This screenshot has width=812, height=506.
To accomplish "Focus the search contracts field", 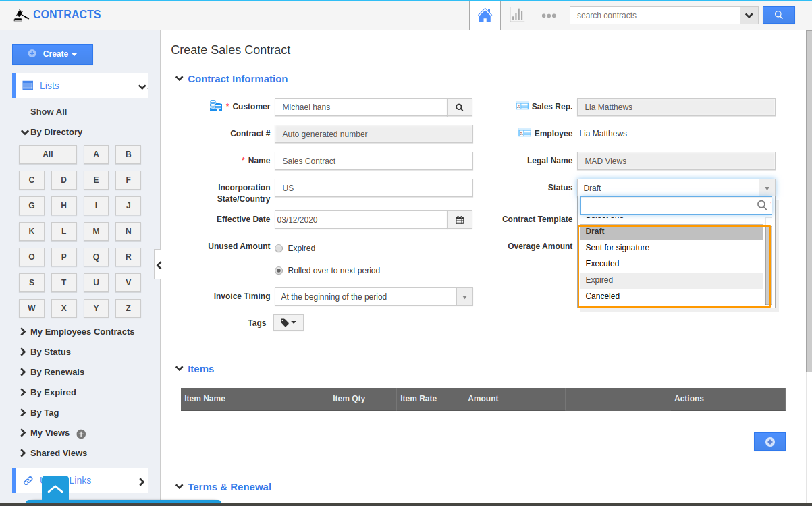I will (655, 16).
